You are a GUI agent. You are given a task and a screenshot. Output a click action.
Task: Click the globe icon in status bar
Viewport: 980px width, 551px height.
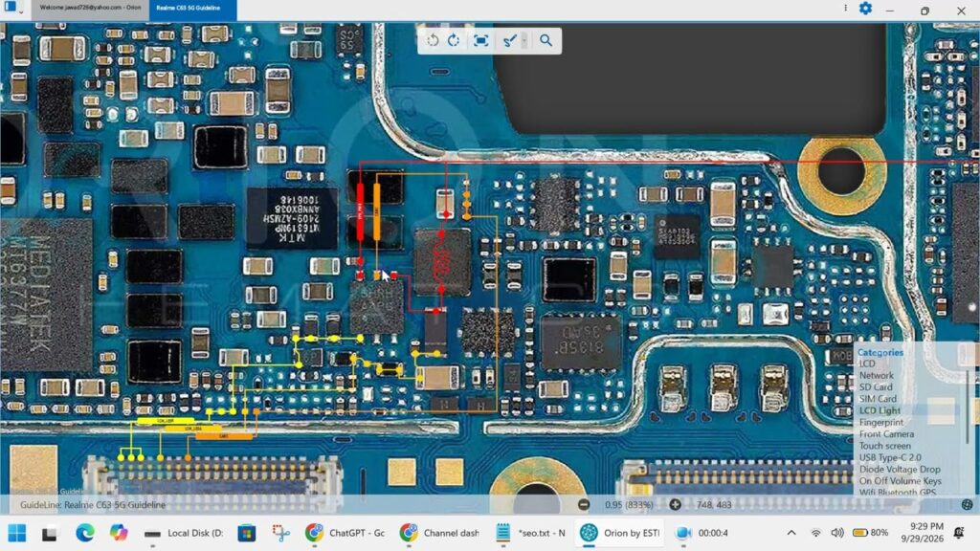(968, 505)
